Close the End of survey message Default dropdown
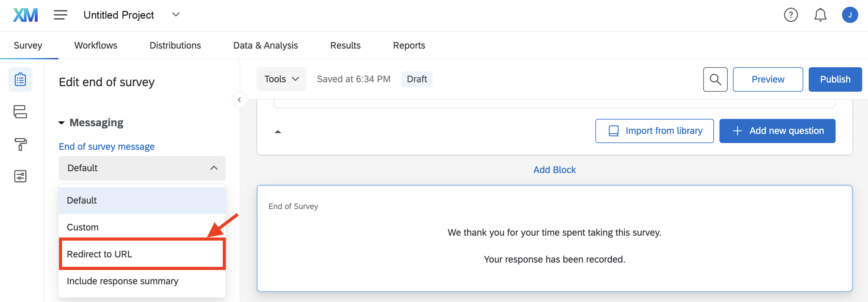Screen dimensions: 868x302 (142, 168)
